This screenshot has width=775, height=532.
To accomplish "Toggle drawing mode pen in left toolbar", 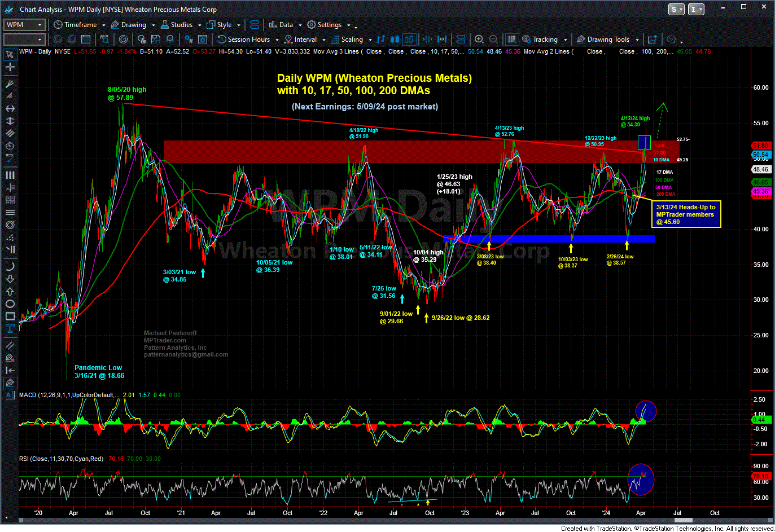I will (10, 382).
